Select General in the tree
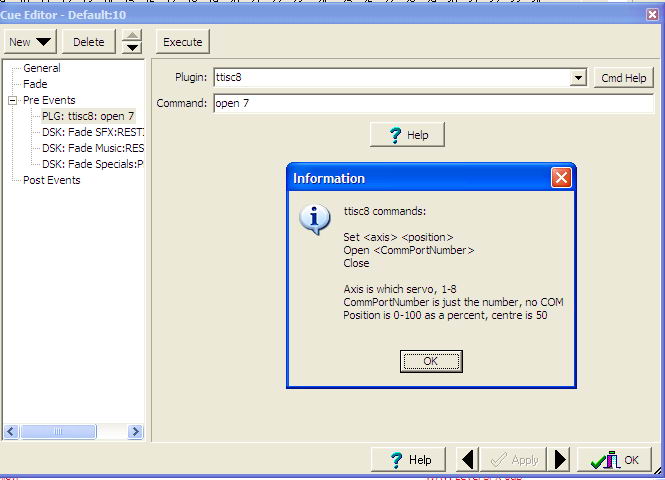 pos(42,68)
